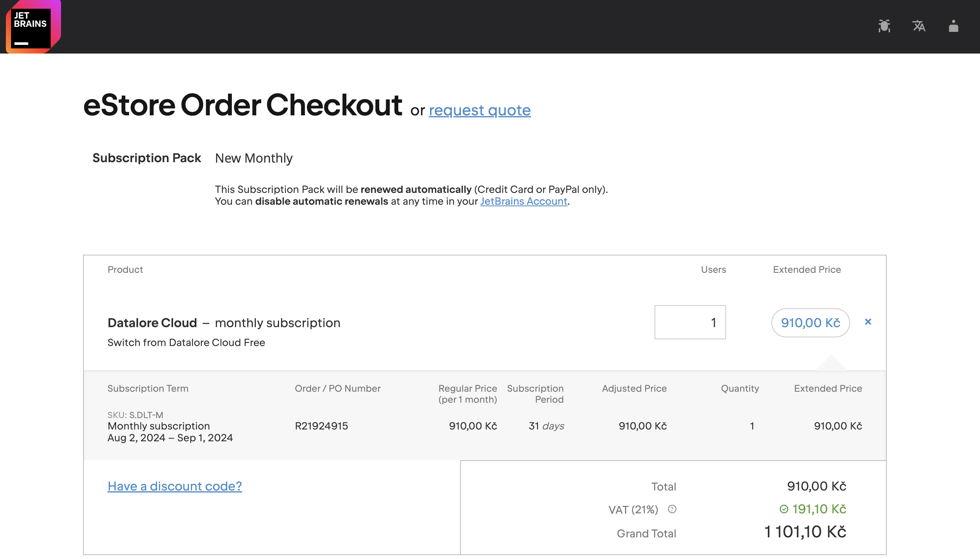
Task: Click "Switch from Datalore Cloud Free" text
Action: [x=186, y=342]
